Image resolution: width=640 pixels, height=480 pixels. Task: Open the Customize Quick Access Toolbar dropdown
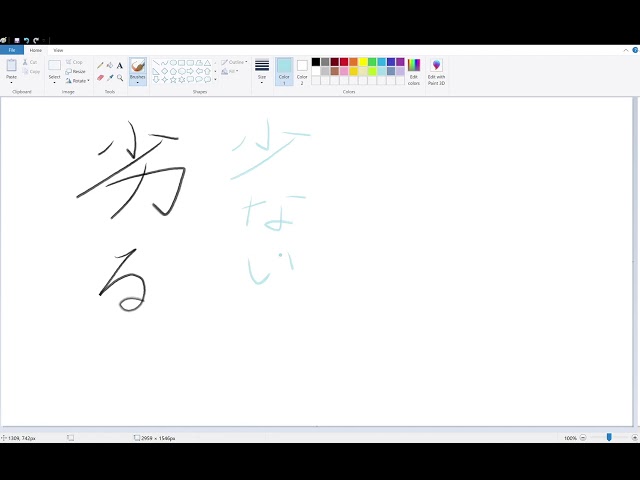[x=44, y=40]
